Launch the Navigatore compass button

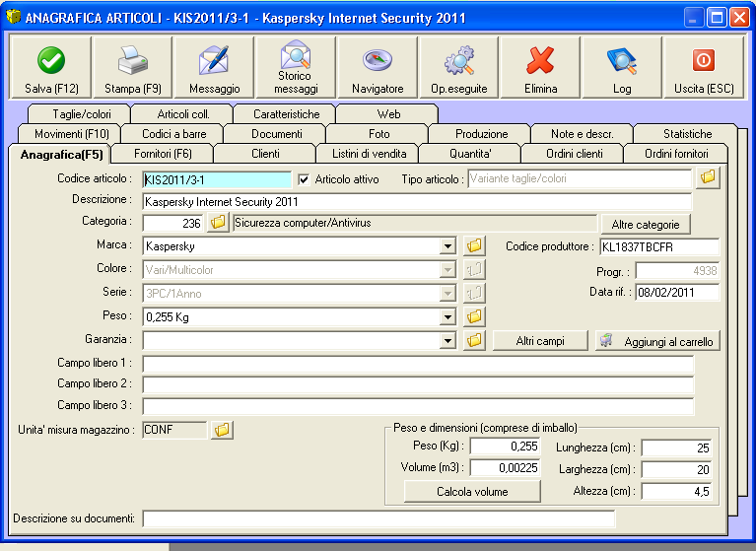(x=378, y=67)
